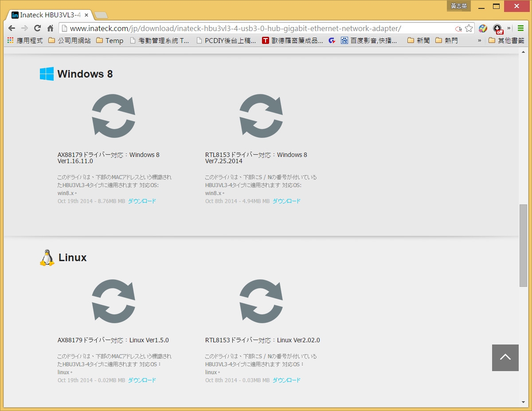Click the Windows 8 section heading

[x=85, y=74]
